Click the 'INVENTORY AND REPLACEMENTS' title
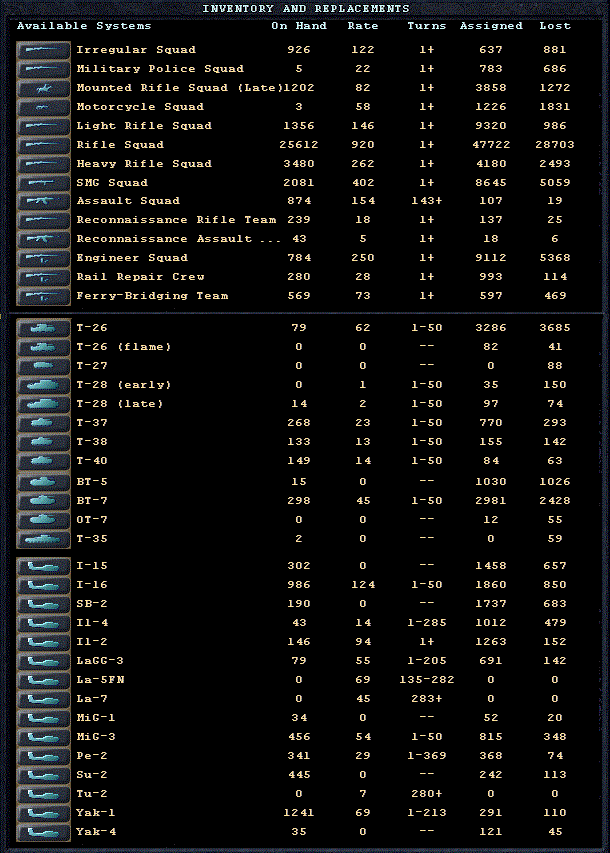 tap(305, 9)
